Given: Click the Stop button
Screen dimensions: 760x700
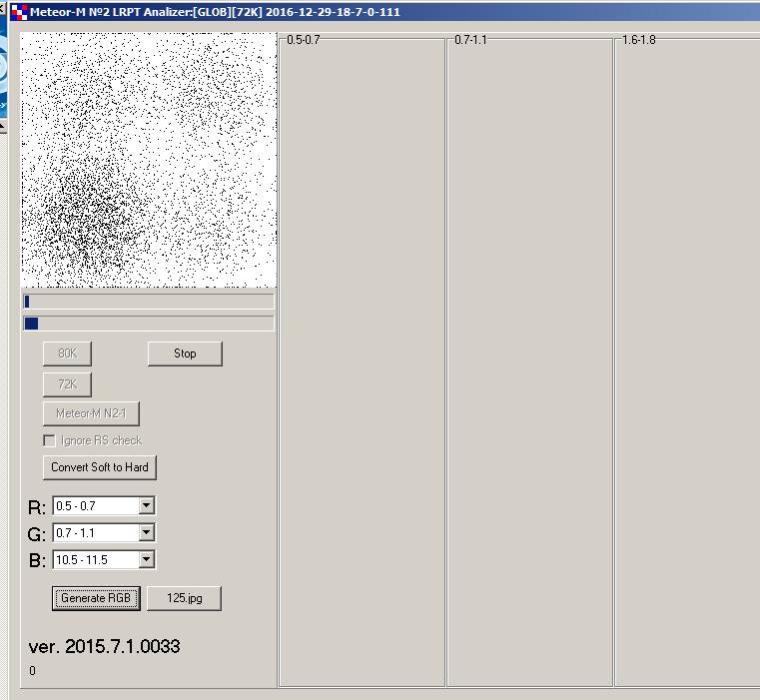Looking at the screenshot, I should click(x=185, y=353).
